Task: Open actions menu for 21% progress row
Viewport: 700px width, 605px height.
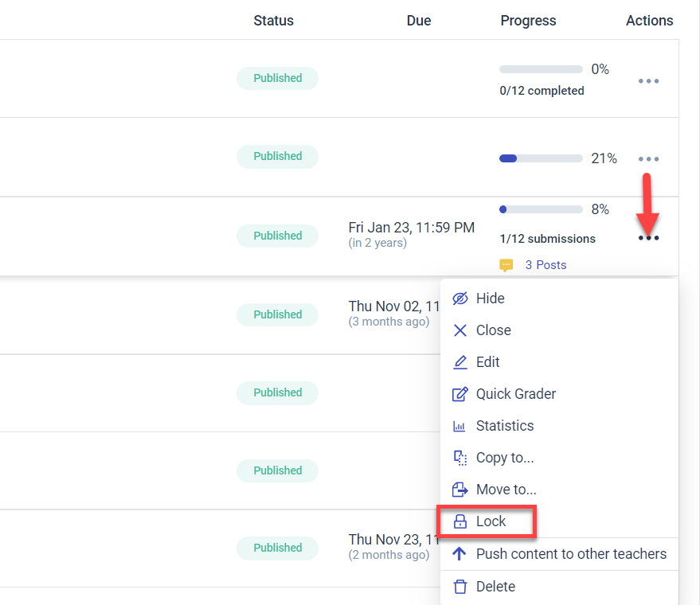Action: tap(648, 159)
